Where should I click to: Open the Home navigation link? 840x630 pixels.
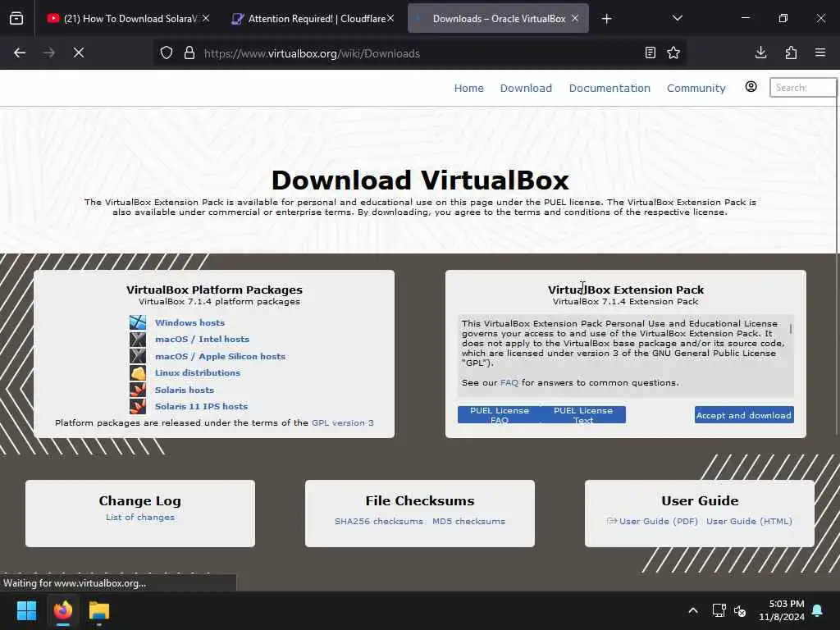coord(468,88)
